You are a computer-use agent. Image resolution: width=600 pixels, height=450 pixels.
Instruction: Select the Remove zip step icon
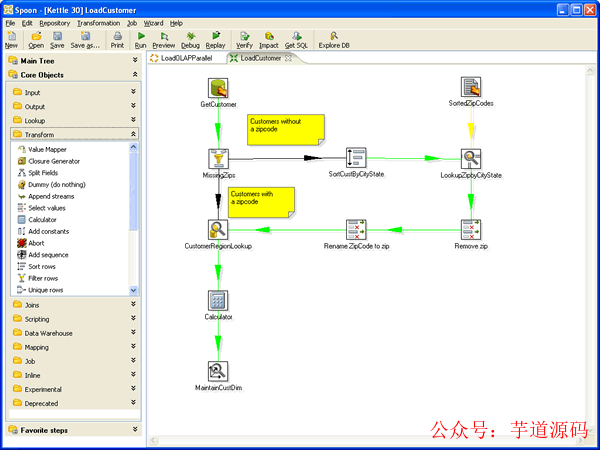pos(471,230)
